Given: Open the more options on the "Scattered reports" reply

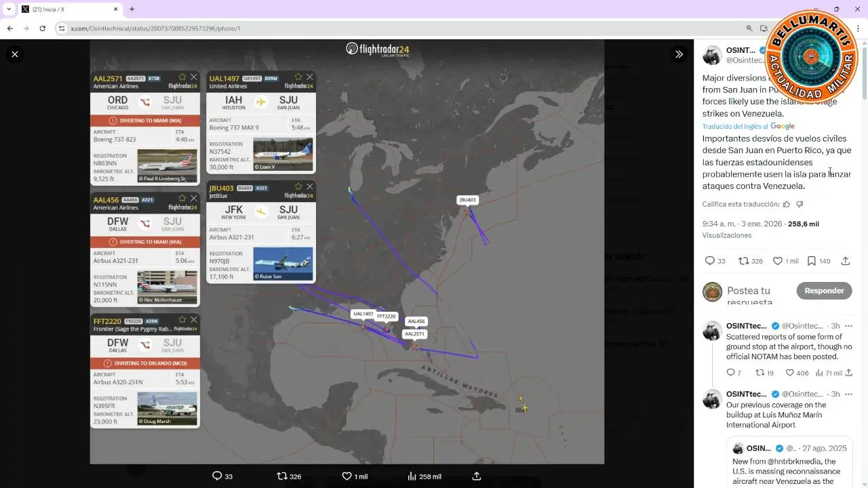Looking at the screenshot, I should [x=848, y=326].
